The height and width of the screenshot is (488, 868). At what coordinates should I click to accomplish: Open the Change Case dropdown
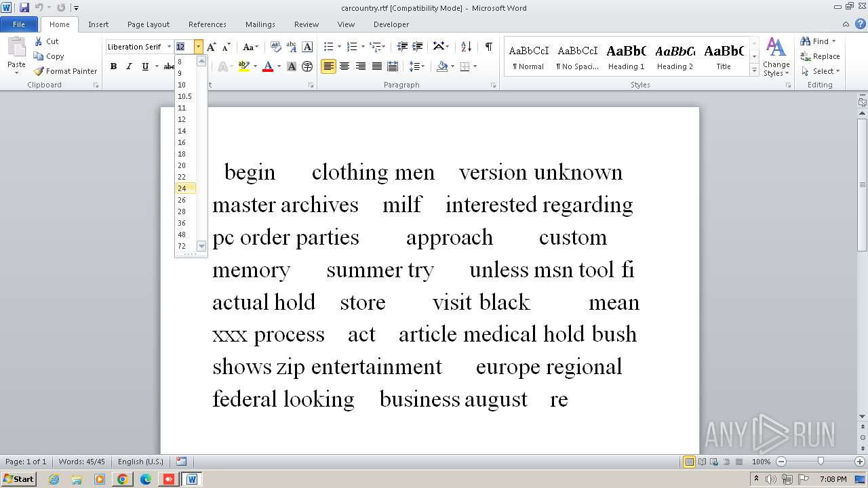(250, 47)
